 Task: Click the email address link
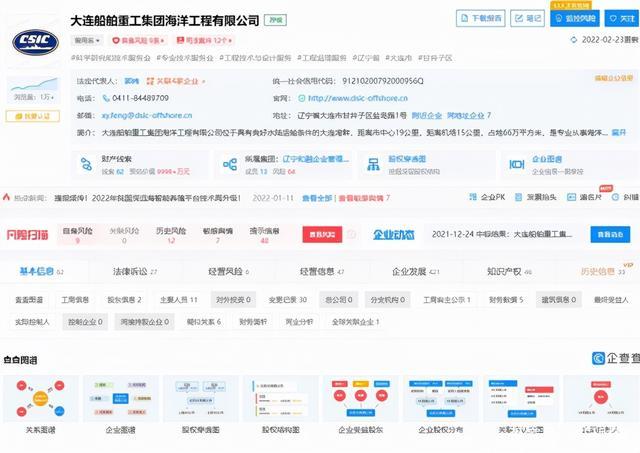coord(147,115)
